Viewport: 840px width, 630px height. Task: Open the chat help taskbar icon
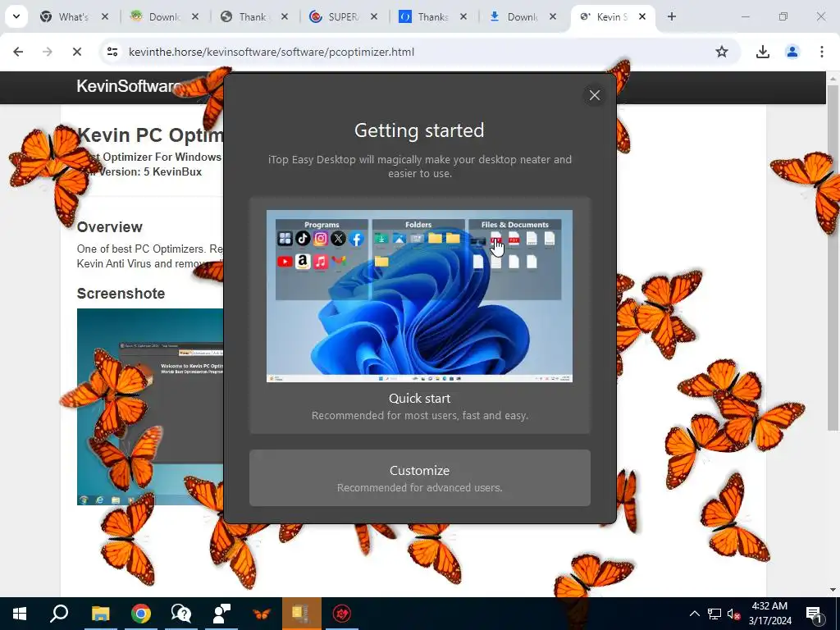(181, 614)
